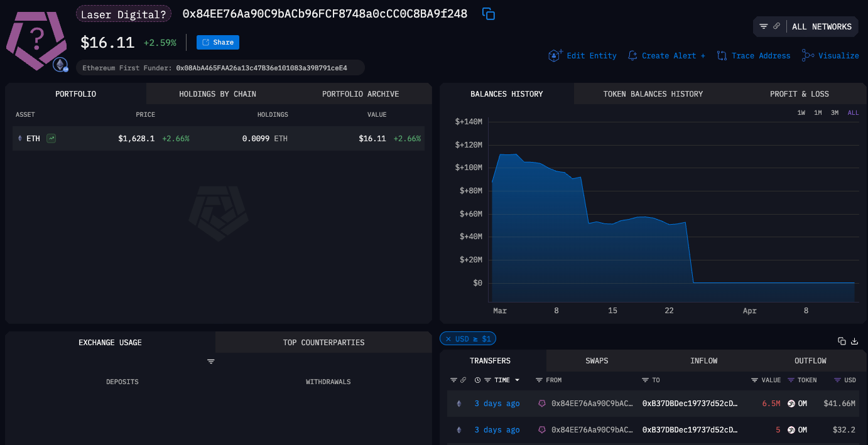Click the chain-link icon in the transfers header
The width and height of the screenshot is (868, 445).
[463, 380]
